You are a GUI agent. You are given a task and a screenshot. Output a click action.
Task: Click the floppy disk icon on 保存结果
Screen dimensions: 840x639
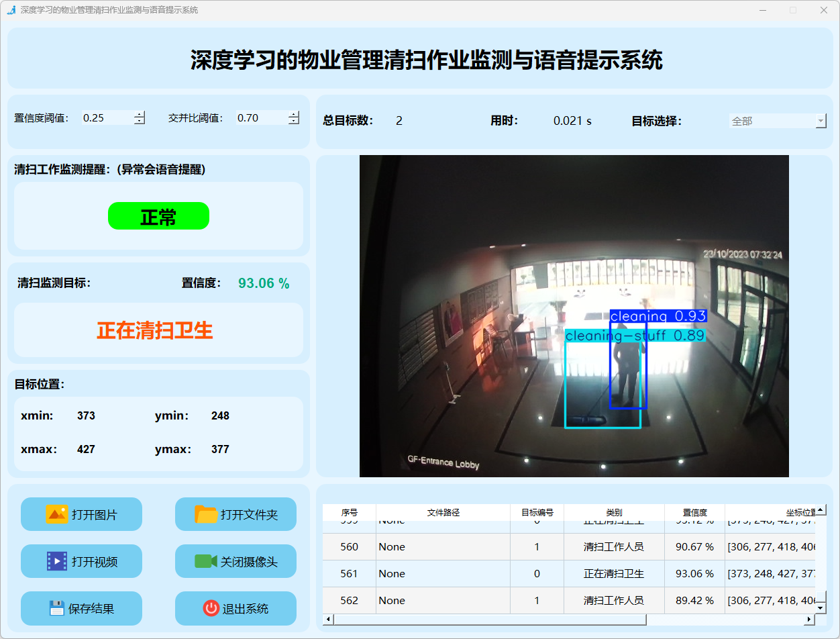(56, 608)
